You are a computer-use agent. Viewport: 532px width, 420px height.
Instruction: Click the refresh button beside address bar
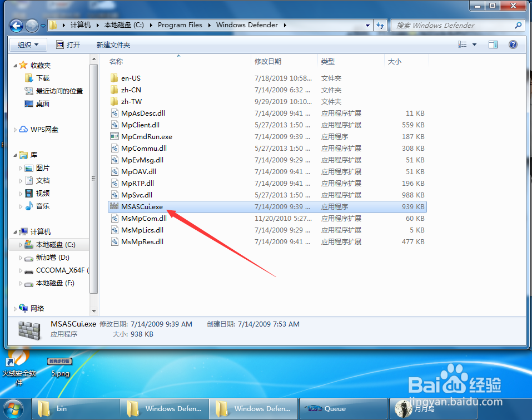(x=380, y=25)
